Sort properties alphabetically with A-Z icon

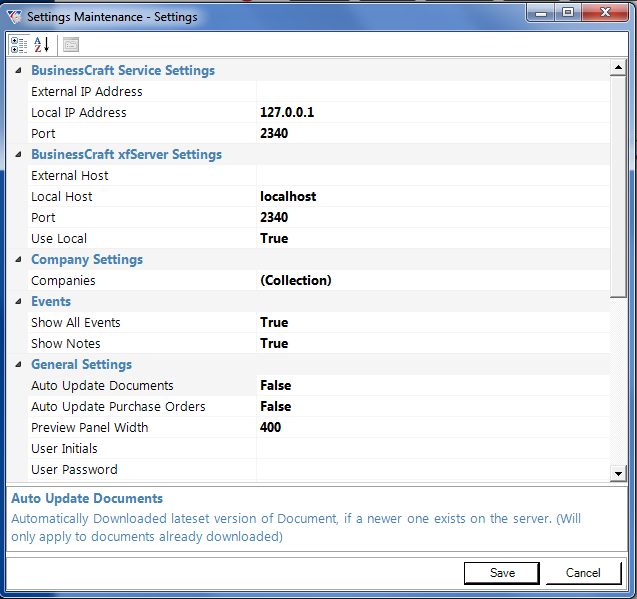pos(42,45)
